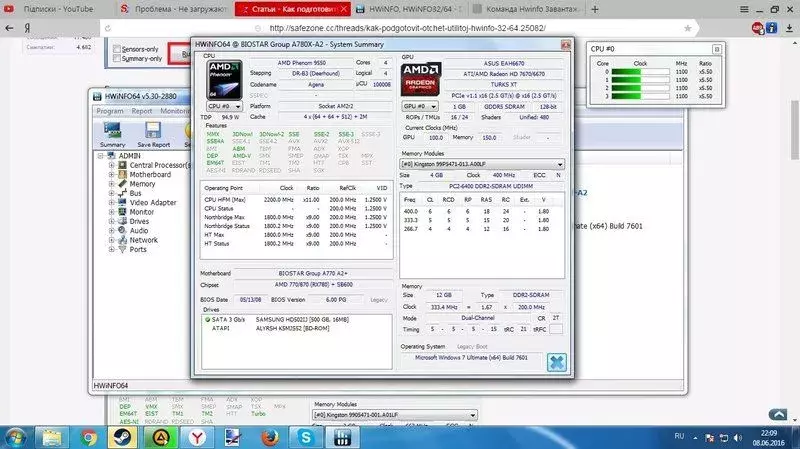This screenshot has width=800, height=449.
Task: Click the scroll-to-top arrow on the page
Action: tap(778, 415)
